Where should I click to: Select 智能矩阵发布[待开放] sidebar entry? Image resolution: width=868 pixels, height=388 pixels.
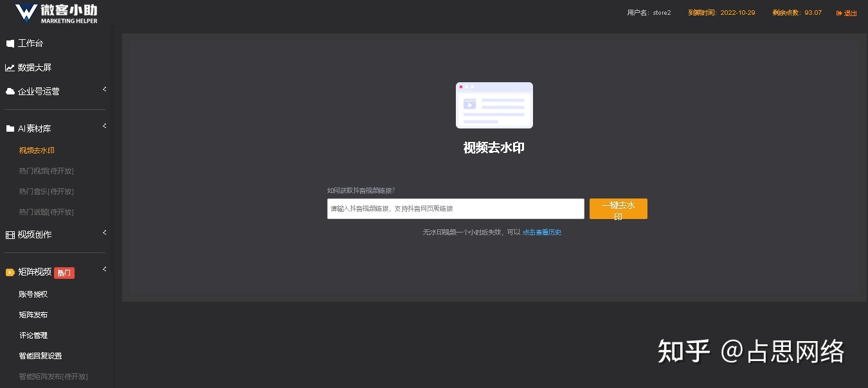click(x=53, y=376)
